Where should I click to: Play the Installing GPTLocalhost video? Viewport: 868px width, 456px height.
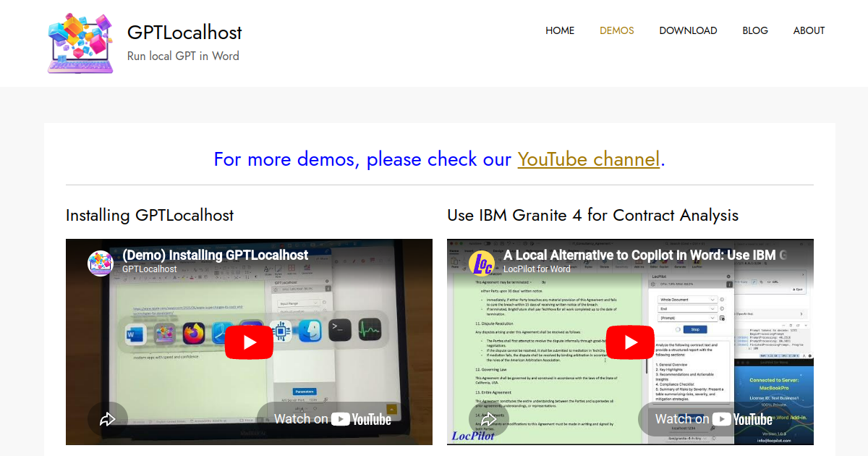[249, 342]
